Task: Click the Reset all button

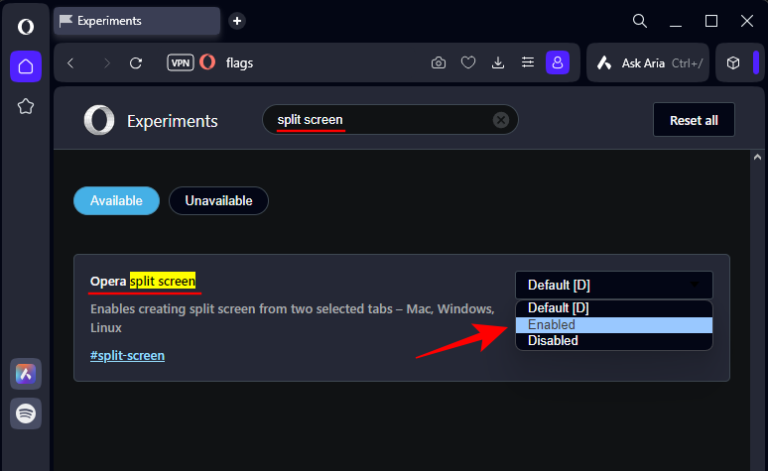Action: 694,120
